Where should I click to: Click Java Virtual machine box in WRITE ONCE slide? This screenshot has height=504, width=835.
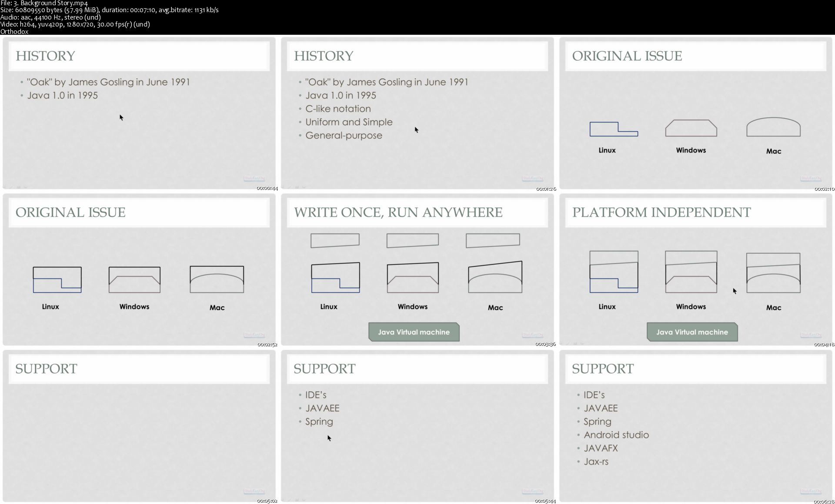[x=414, y=332]
